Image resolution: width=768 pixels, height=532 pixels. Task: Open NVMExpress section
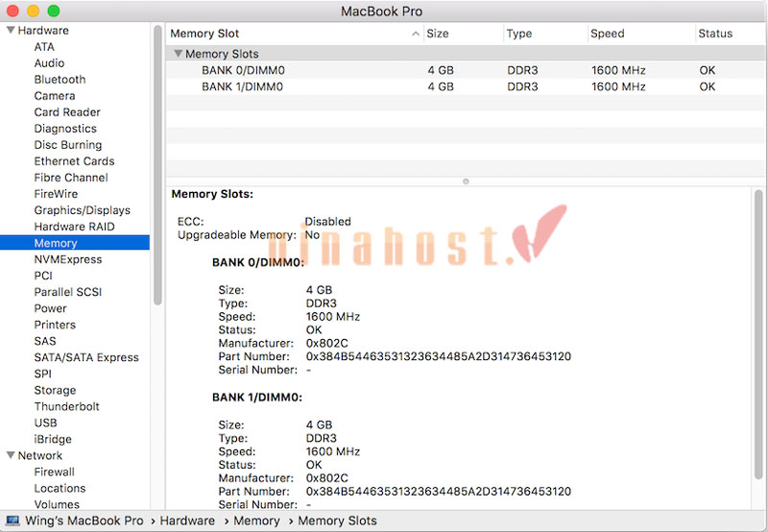[x=68, y=259]
